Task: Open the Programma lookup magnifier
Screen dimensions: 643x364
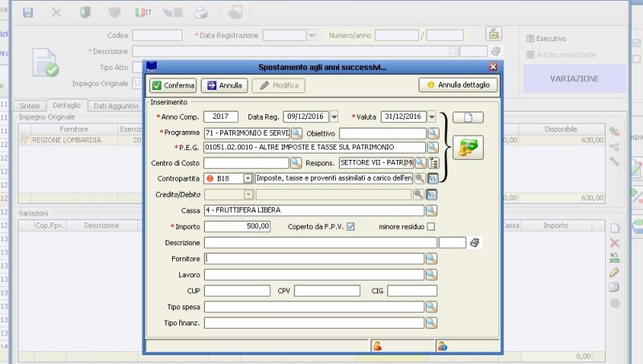Action: coord(297,133)
